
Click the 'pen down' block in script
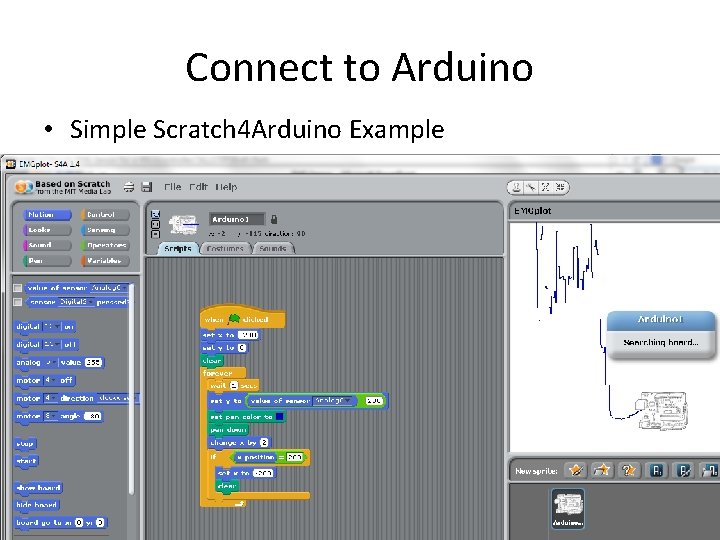(228, 430)
